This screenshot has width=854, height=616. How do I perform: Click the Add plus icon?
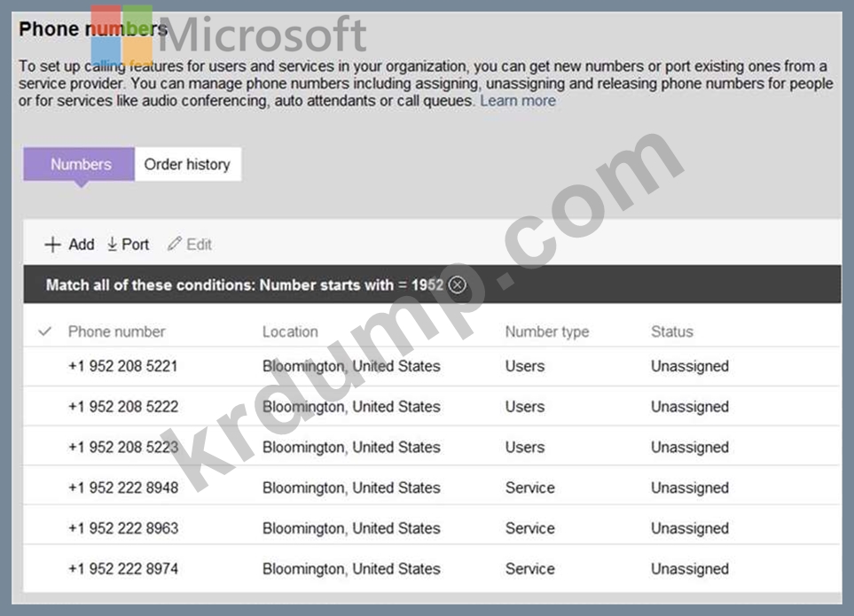point(53,245)
